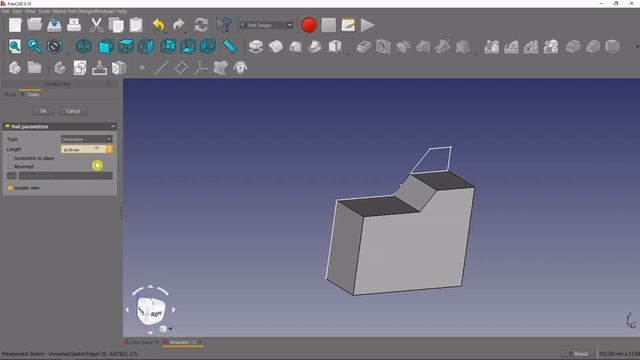Screen dimensions: 640x360
Task: Click the Pad tool icon in Part Design toolbar
Action: (256, 47)
